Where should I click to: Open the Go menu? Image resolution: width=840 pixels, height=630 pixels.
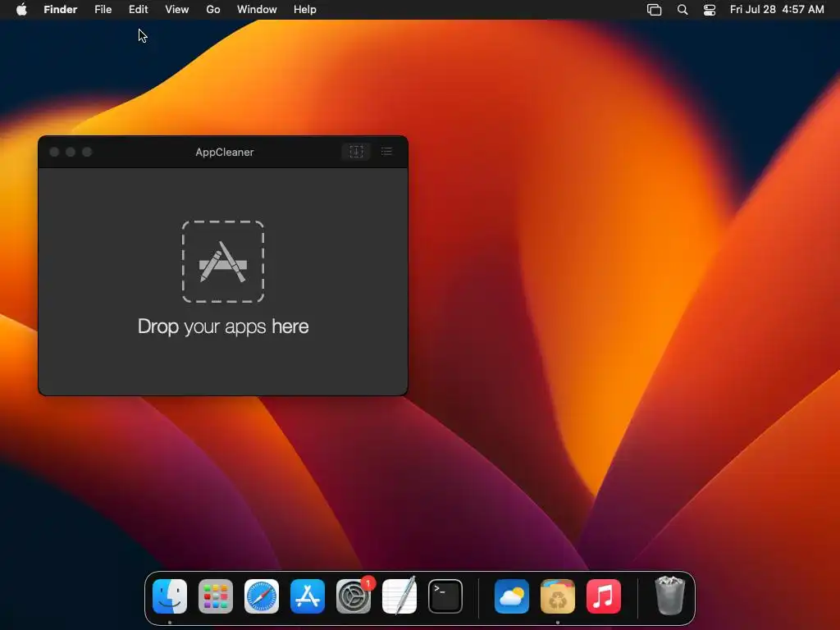(x=213, y=10)
